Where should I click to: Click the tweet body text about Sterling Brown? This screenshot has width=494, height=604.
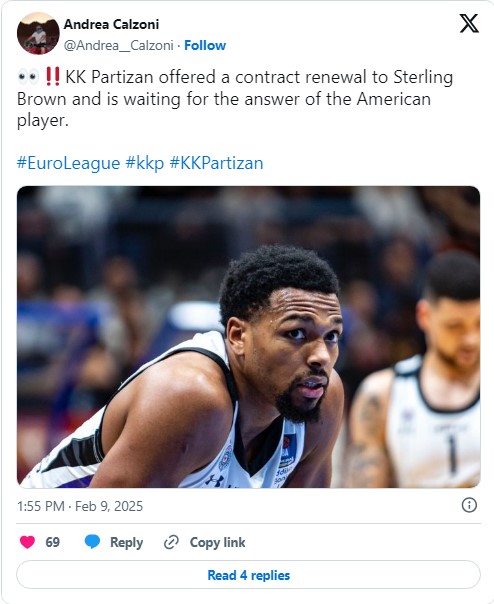tap(235, 99)
